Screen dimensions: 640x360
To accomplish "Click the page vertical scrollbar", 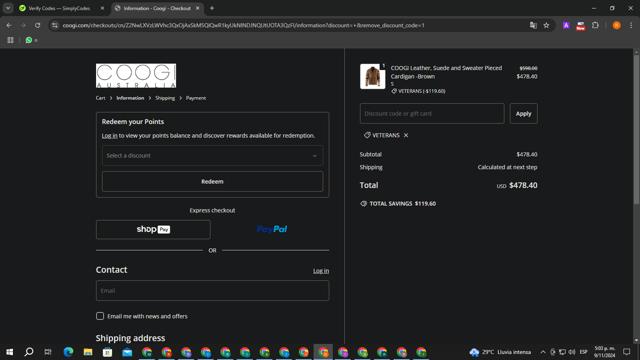I will [x=636, y=129].
